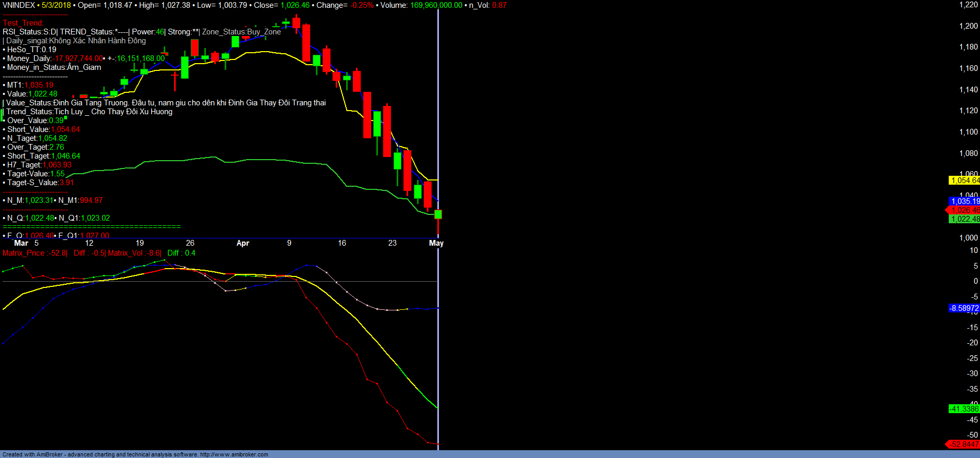Select the yellow 1,054.64 price axis label
The width and height of the screenshot is (980, 458).
[964, 180]
